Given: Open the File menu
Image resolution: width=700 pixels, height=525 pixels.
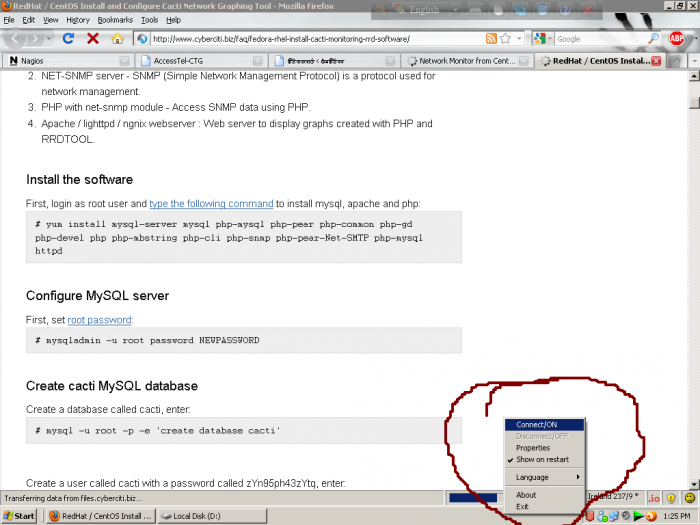Looking at the screenshot, I should click(9, 20).
